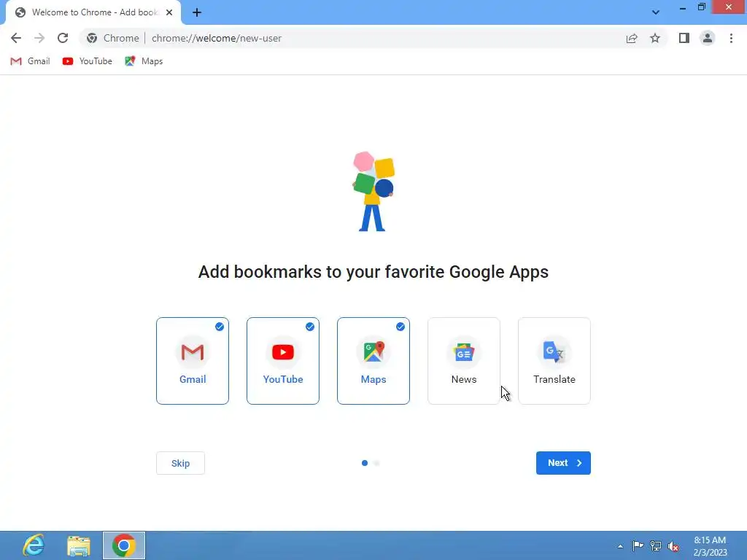Deselect the Gmail app card

[193, 361]
